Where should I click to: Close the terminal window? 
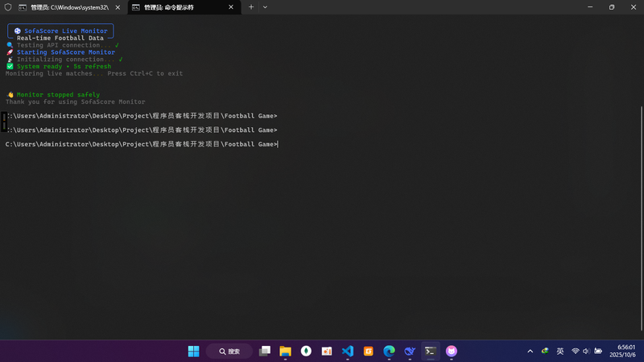pos(634,7)
